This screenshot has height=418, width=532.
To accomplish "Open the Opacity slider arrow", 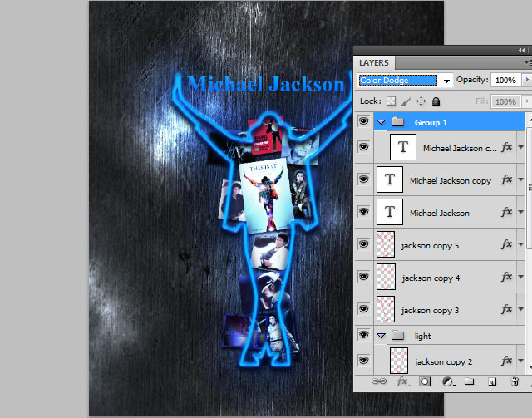I will [527, 80].
